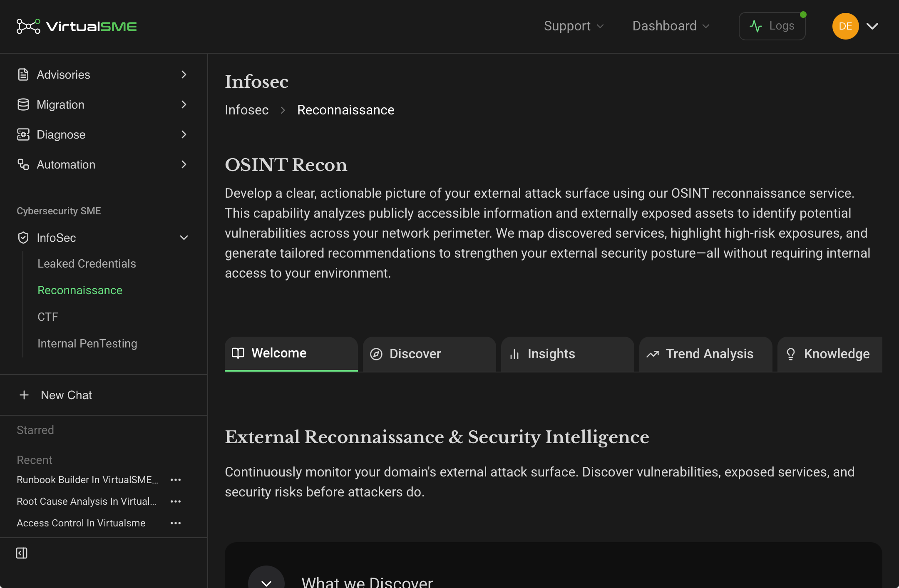Click the Discover tab compass icon
The width and height of the screenshot is (899, 588).
coord(376,354)
